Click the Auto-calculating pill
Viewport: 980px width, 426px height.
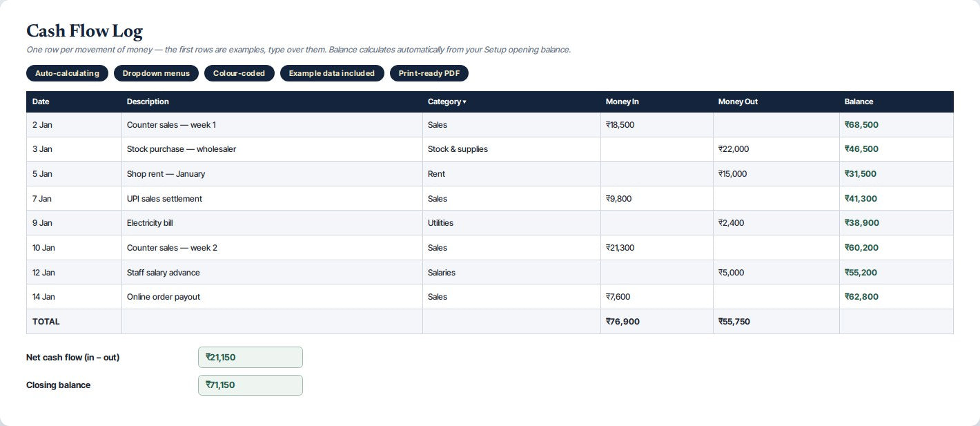(x=67, y=73)
